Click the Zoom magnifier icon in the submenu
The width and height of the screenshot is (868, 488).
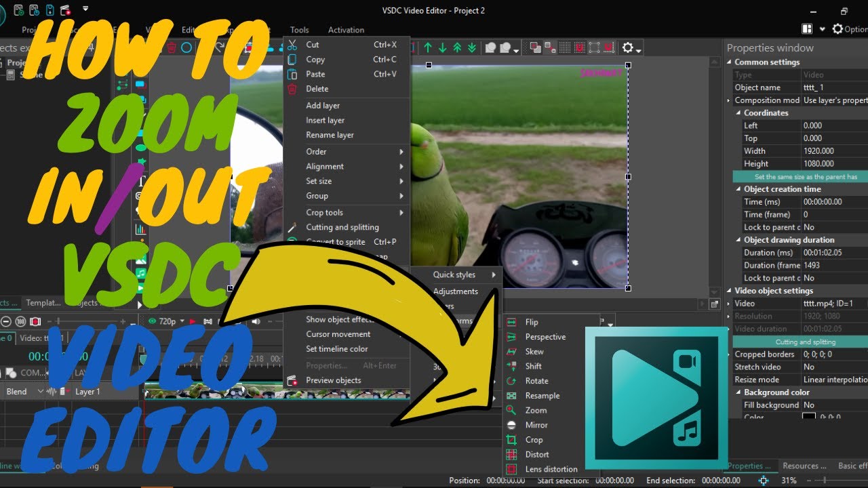(512, 410)
